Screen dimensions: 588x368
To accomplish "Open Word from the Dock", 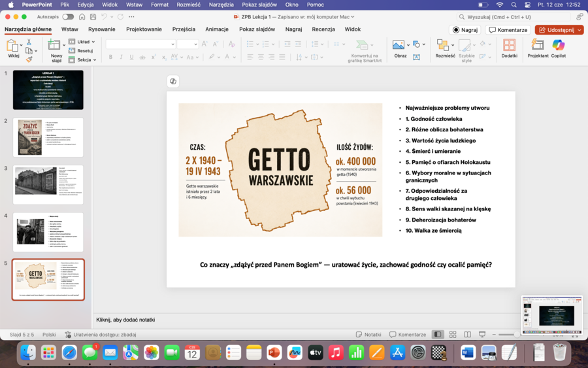I will pyautogui.click(x=468, y=352).
